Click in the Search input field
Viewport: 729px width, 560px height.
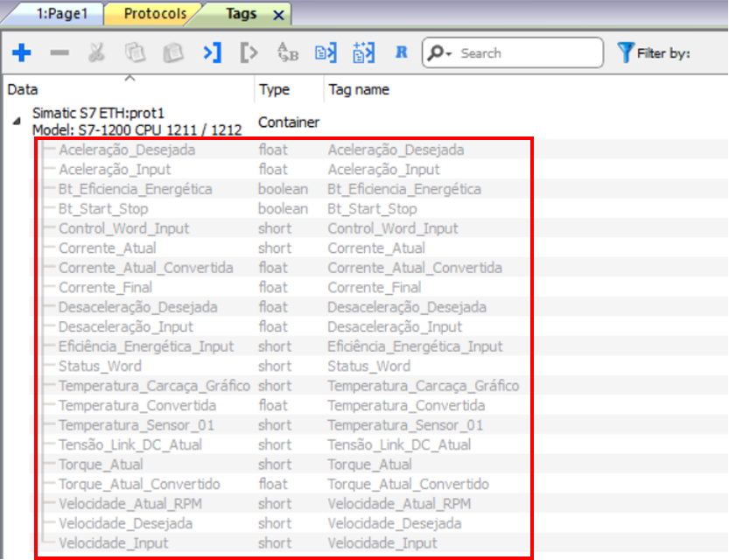pos(525,53)
